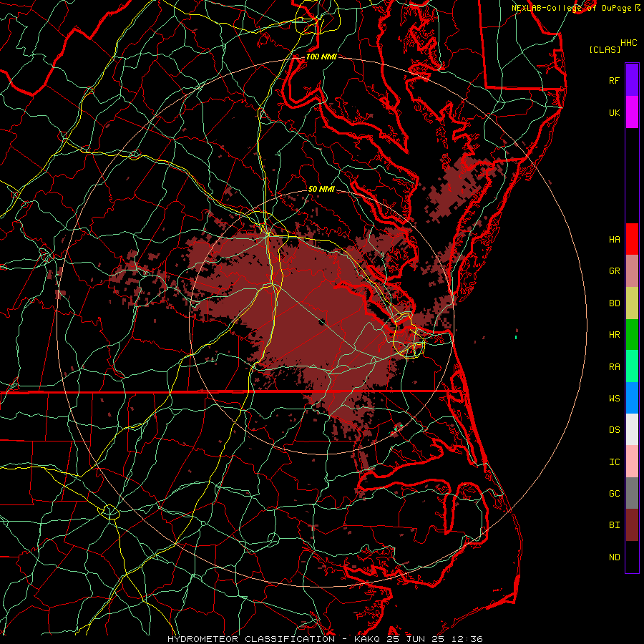Click the small cyan echo pixel offshore
The width and height of the screenshot is (644, 644).
[516, 337]
